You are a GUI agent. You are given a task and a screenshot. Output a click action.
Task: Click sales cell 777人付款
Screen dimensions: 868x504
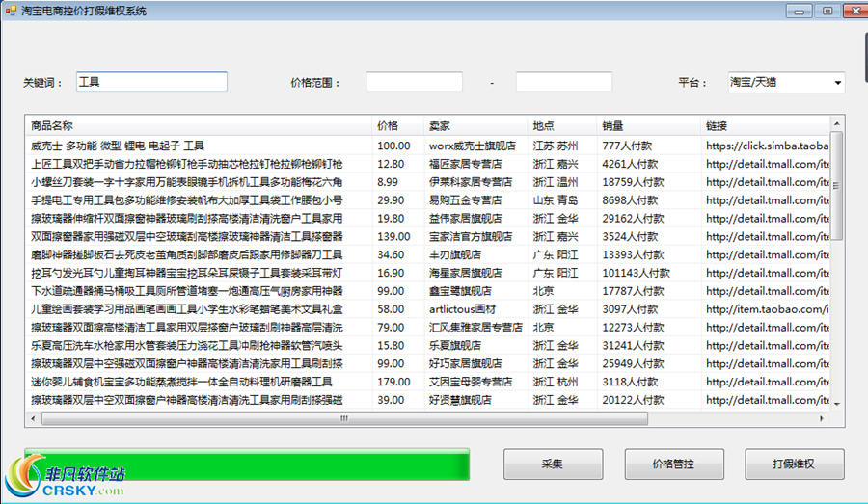point(627,146)
